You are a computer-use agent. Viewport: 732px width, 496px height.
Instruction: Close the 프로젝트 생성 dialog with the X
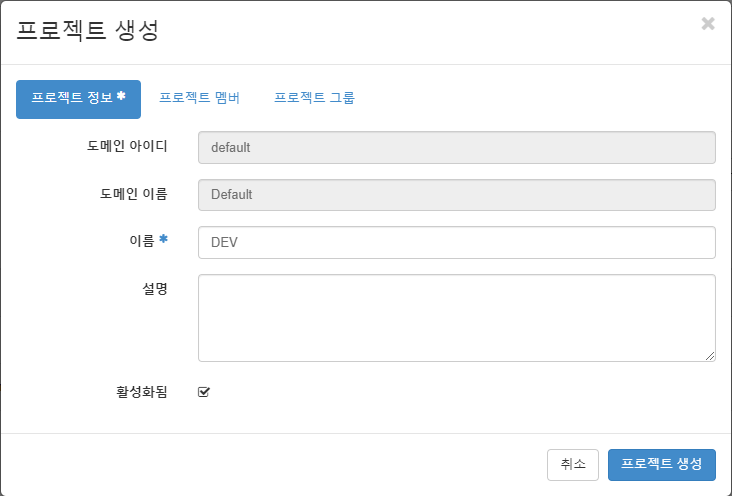[x=708, y=23]
